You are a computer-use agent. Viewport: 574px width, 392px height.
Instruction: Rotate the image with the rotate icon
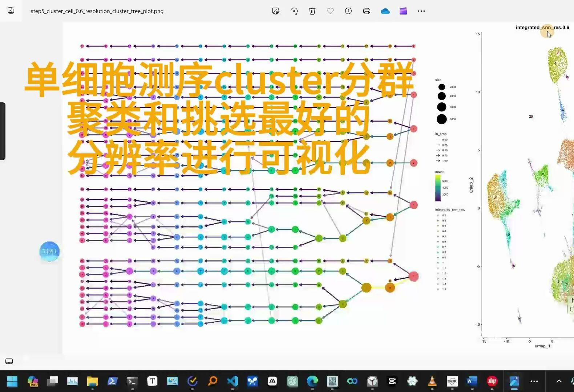coord(294,11)
